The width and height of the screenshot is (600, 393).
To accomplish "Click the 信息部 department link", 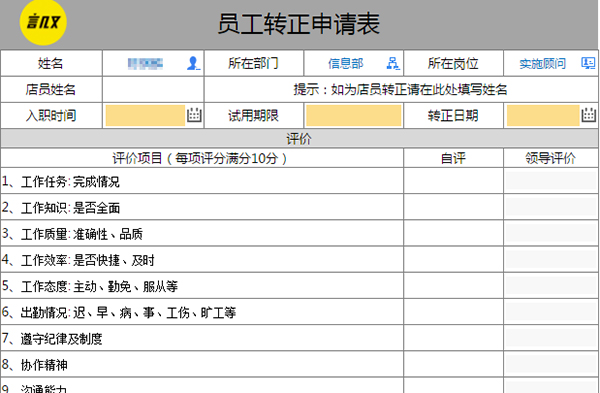I will click(x=346, y=64).
